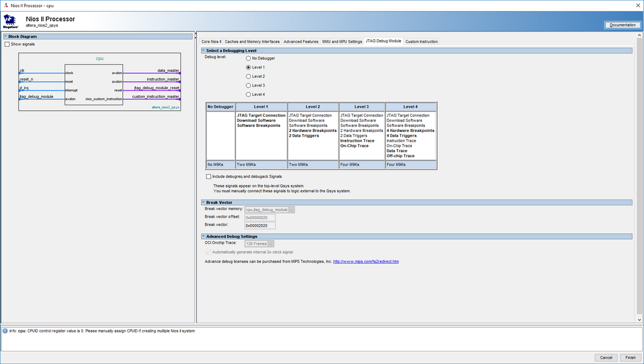The width and height of the screenshot is (644, 364).
Task: Open the Caches and Memory Interfaces tab
Action: coord(252,41)
